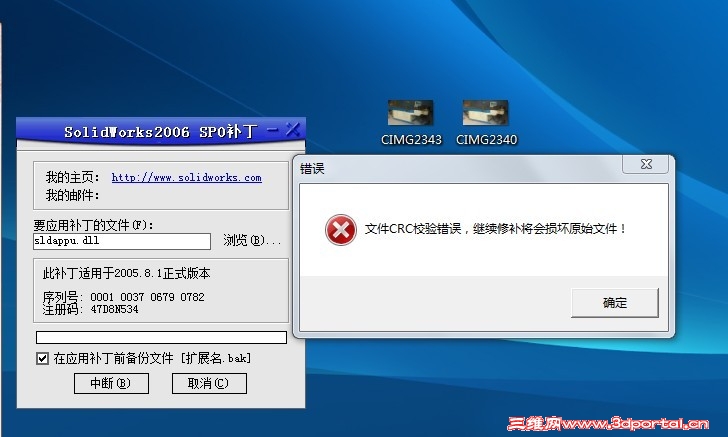
Task: Click the patch progress bar
Action: click(x=161, y=337)
